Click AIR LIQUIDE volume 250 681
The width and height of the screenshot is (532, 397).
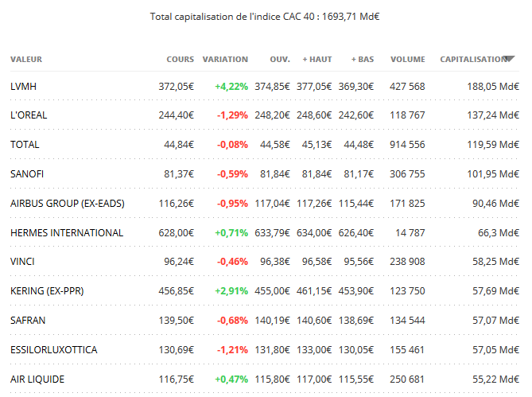(407, 379)
